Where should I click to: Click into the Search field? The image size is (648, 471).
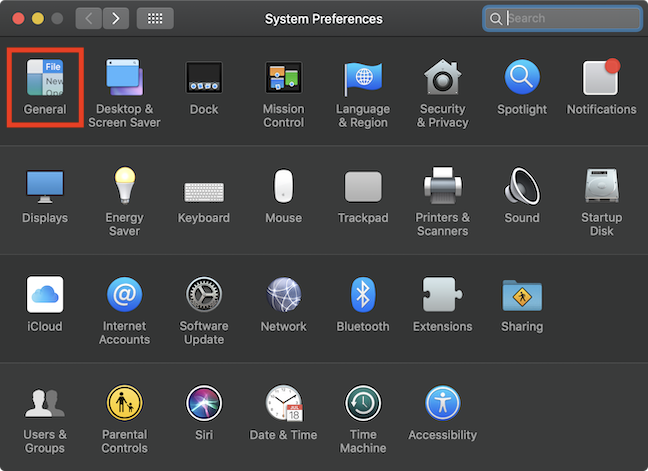click(x=562, y=19)
